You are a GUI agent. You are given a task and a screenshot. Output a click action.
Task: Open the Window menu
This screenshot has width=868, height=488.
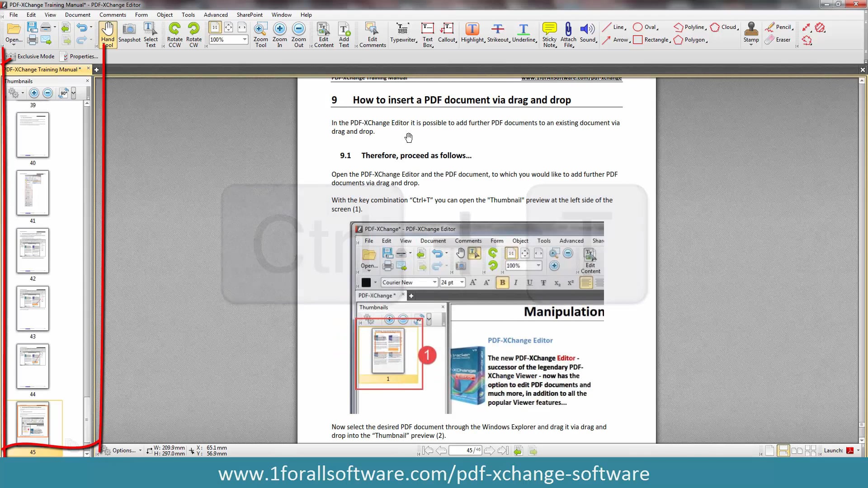point(281,14)
